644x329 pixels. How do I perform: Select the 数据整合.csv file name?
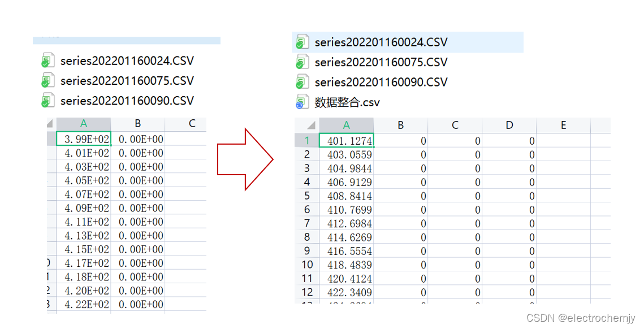(x=347, y=102)
